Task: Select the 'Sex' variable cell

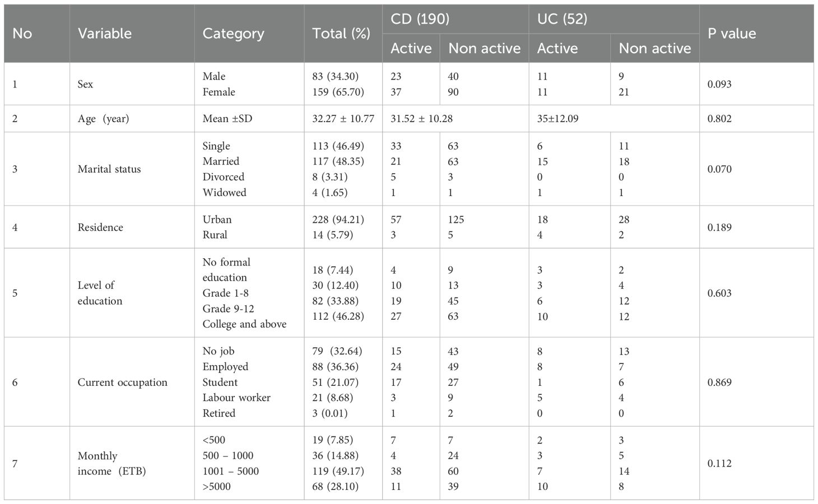Action: pos(86,84)
